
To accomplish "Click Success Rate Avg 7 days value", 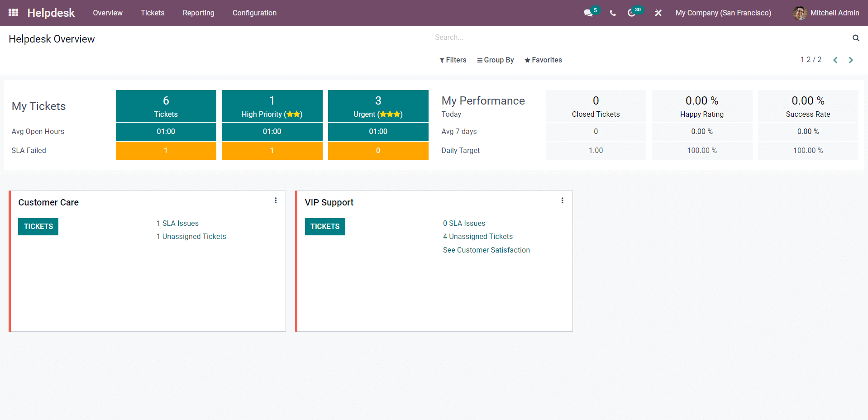I will pos(808,132).
